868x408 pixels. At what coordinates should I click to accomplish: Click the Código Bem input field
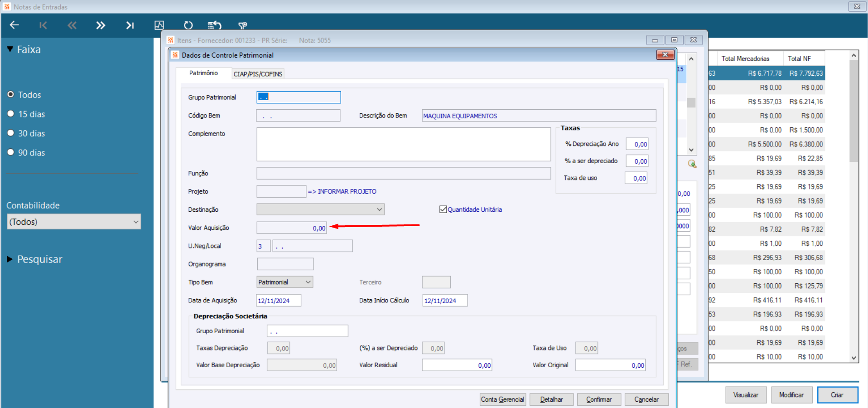[x=298, y=116]
